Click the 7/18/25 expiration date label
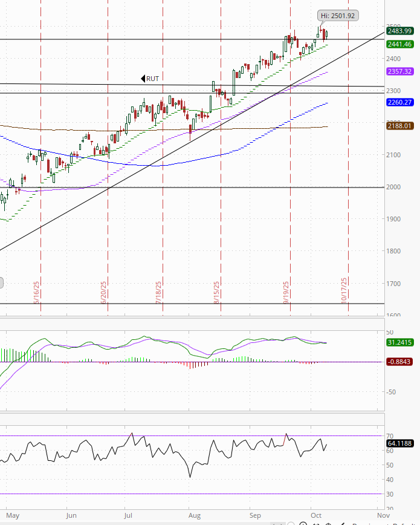Image resolution: width=420 pixels, height=525 pixels. [158, 292]
